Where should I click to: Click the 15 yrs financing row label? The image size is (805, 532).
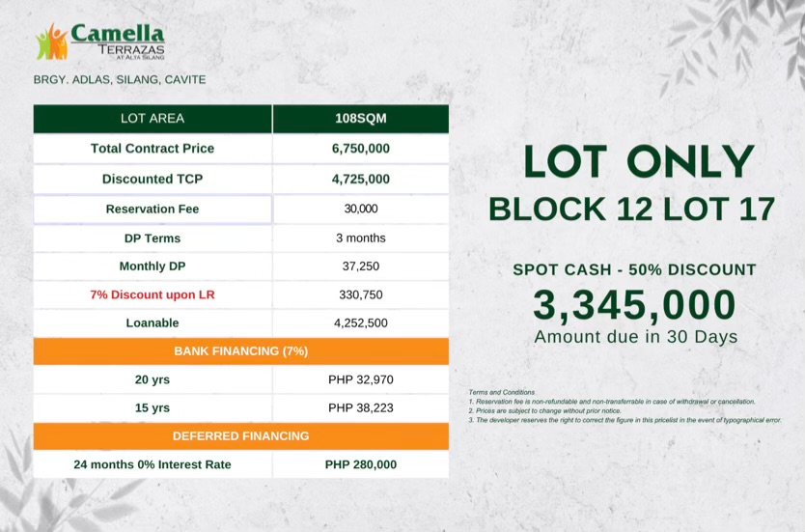(153, 407)
